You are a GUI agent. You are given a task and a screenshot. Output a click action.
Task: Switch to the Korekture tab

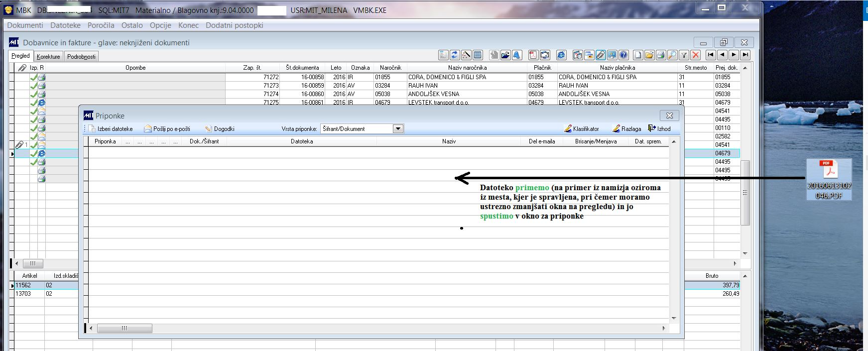[x=48, y=57]
